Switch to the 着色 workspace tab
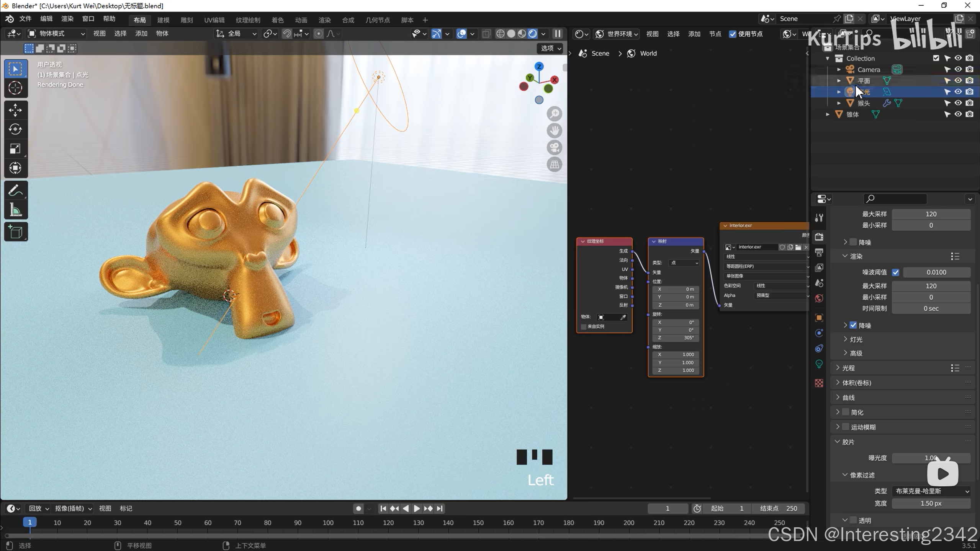 point(277,20)
